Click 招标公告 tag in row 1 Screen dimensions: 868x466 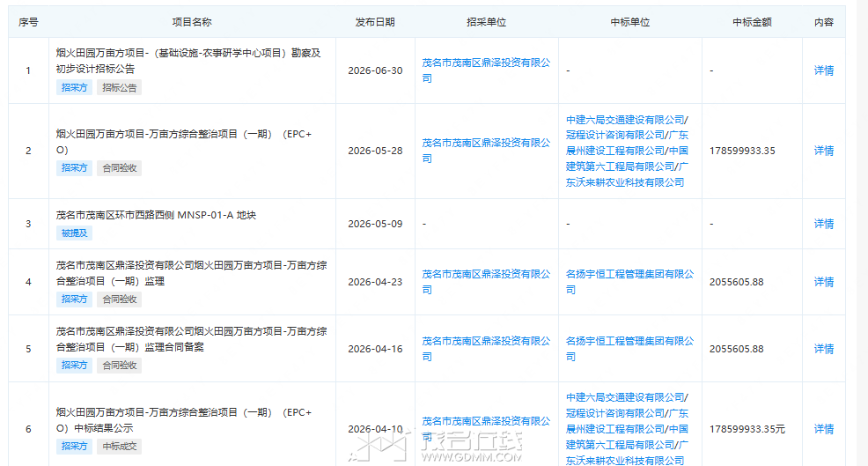tap(119, 87)
